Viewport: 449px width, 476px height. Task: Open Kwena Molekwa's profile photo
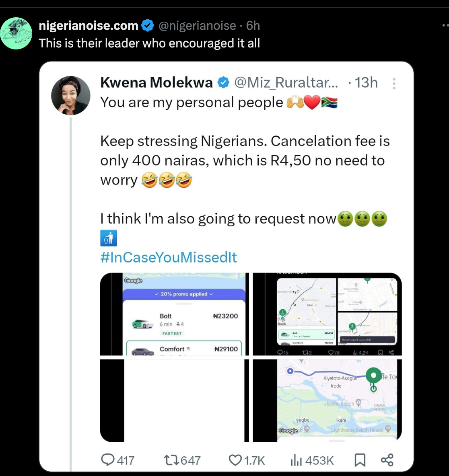[71, 95]
